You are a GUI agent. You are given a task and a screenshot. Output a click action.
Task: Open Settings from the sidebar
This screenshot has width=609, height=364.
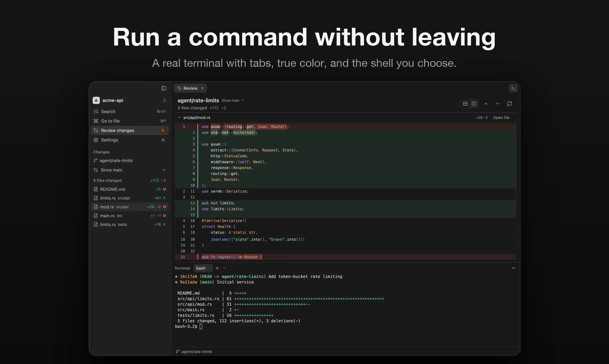click(x=130, y=140)
